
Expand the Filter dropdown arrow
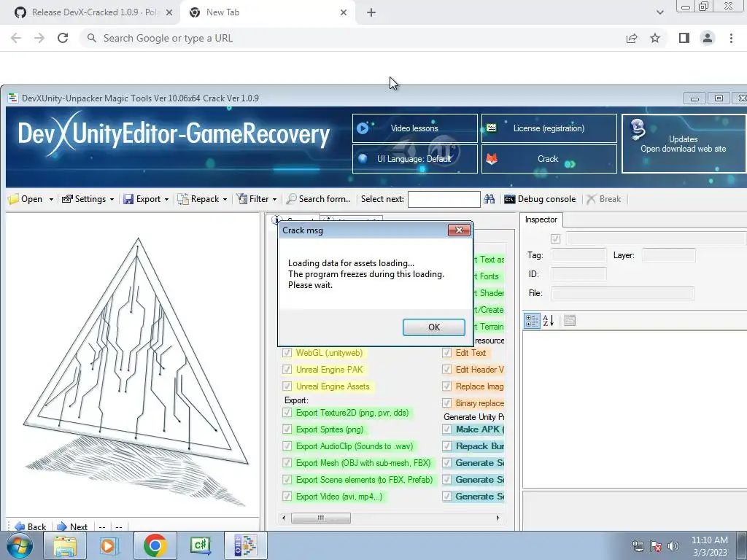click(x=275, y=200)
